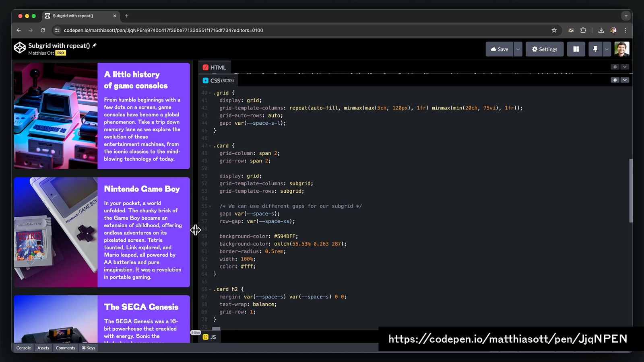The image size is (644, 362).
Task: Select the JS editor tab
Action: point(209,337)
